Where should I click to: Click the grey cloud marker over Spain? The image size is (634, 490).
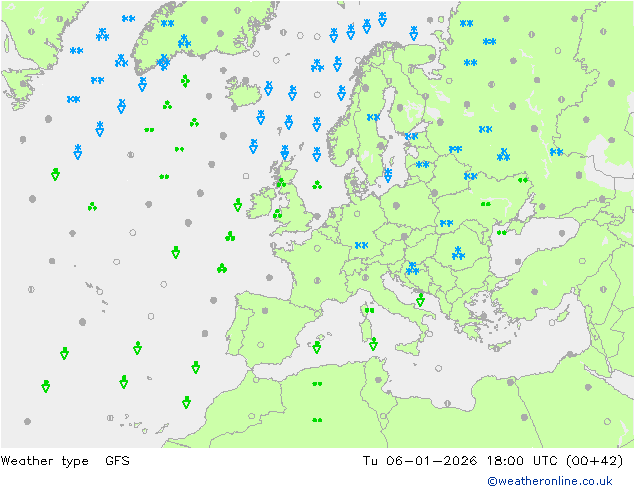click(265, 311)
